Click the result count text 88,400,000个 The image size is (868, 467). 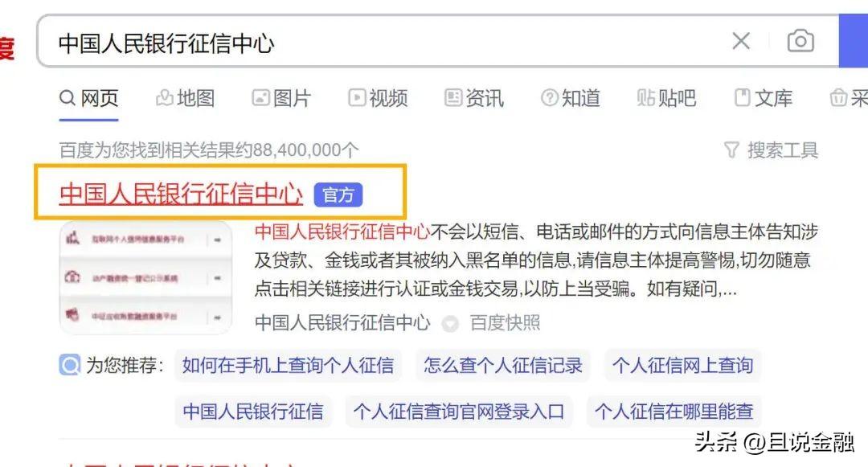click(x=306, y=150)
